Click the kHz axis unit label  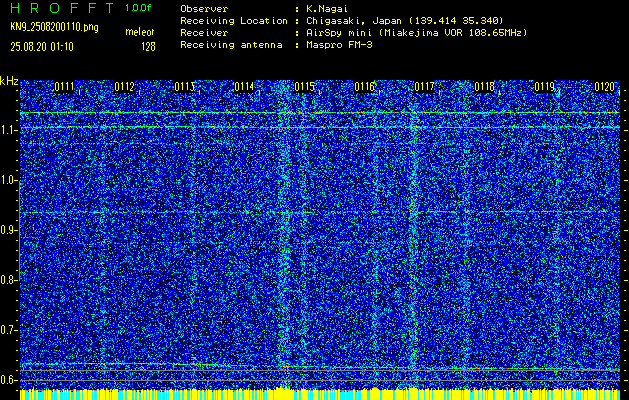9,81
